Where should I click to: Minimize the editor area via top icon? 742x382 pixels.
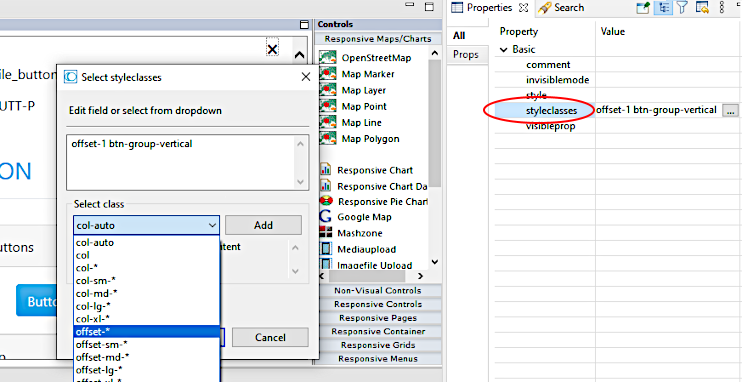[409, 5]
